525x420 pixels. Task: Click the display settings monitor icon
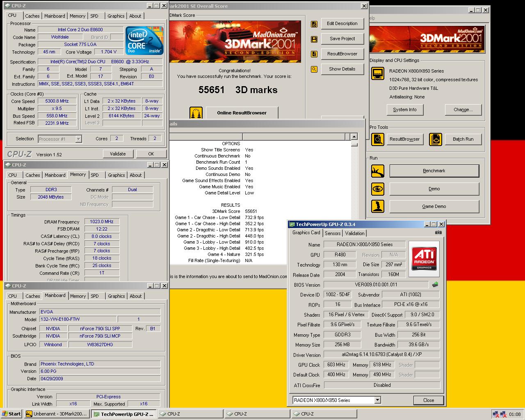[378, 73]
